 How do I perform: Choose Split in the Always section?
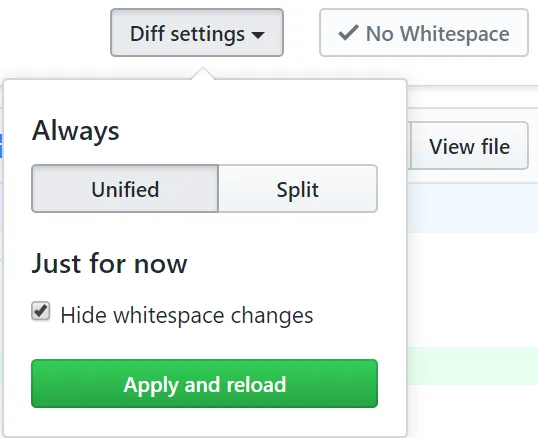point(298,189)
